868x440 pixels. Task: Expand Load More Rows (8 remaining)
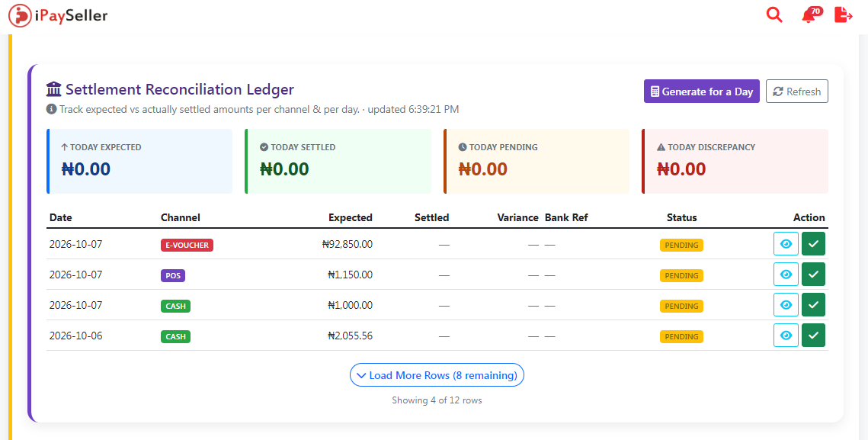pyautogui.click(x=437, y=375)
